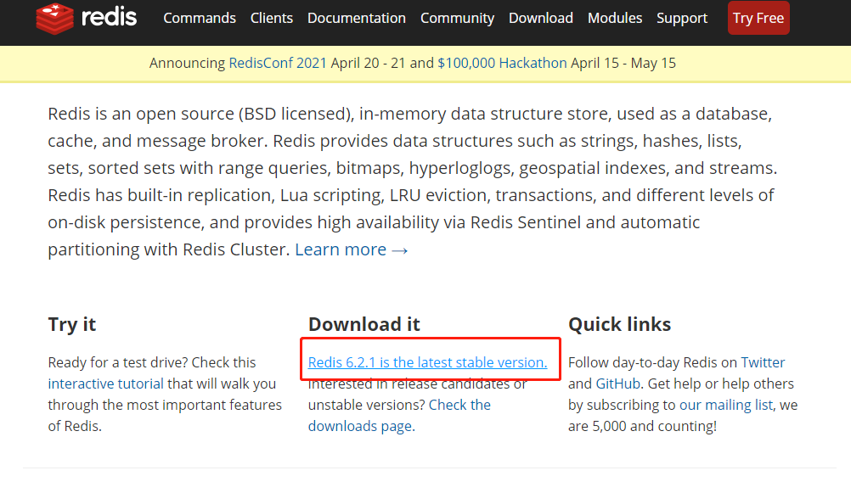Image resolution: width=851 pixels, height=504 pixels.
Task: Follow the Learn more arrow link
Action: [352, 249]
